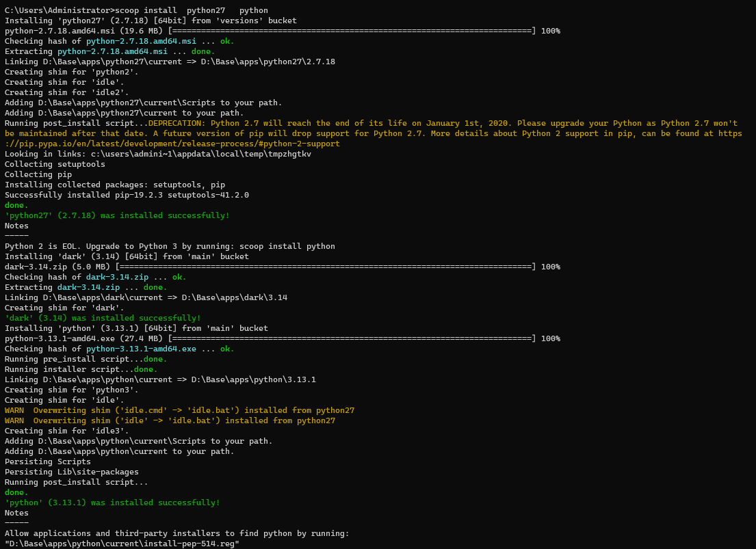Click 'Running post_install script...' for python 3.13.1
Image resolution: width=756 pixels, height=549 pixels.
click(77, 483)
